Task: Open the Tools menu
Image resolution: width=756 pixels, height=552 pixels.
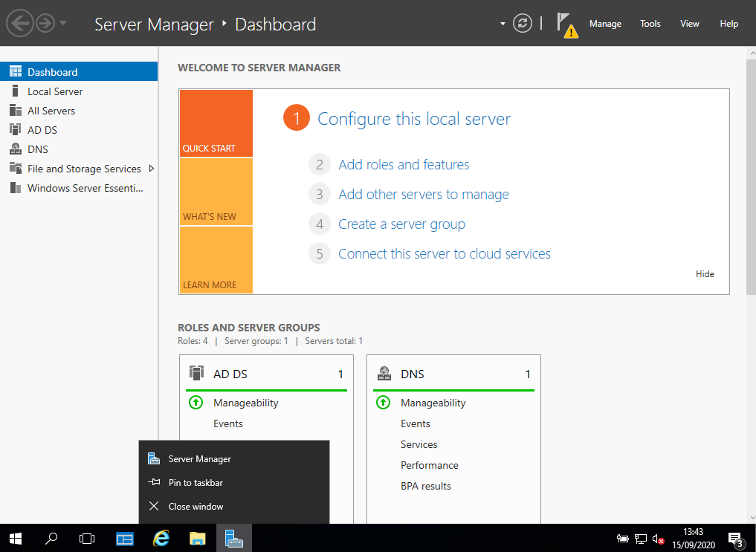Action: pos(650,24)
